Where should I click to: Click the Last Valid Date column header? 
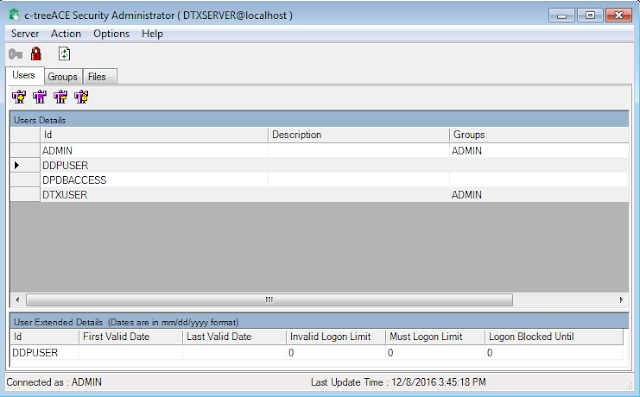pos(234,337)
